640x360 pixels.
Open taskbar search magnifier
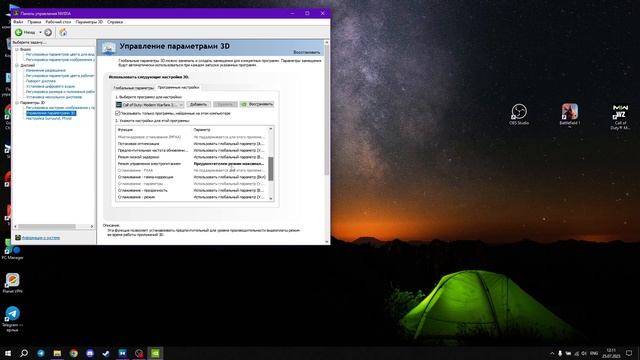[x=24, y=353]
